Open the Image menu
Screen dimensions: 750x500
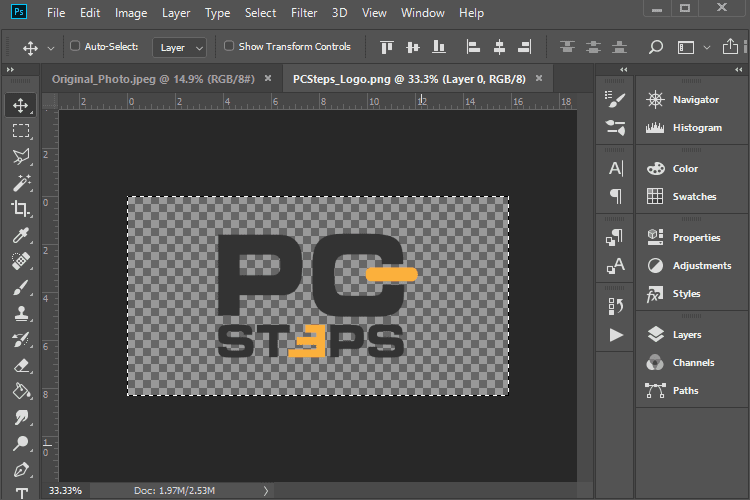coord(131,13)
